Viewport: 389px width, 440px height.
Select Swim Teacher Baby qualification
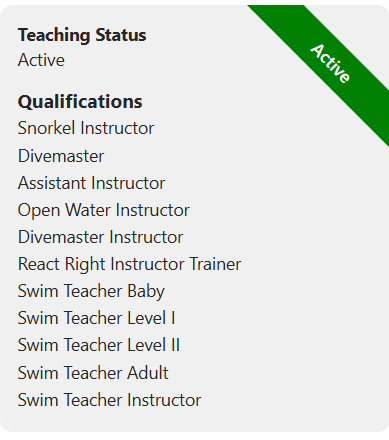point(91,291)
